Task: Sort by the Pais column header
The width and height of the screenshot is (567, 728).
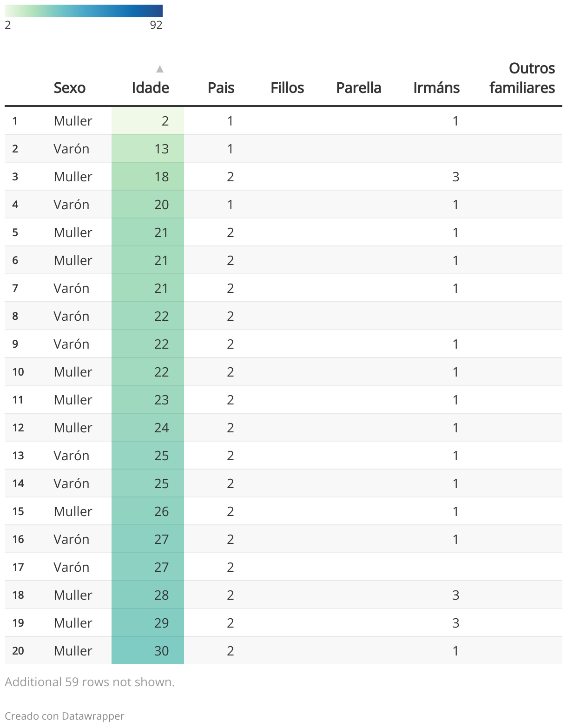Action: pyautogui.click(x=221, y=88)
